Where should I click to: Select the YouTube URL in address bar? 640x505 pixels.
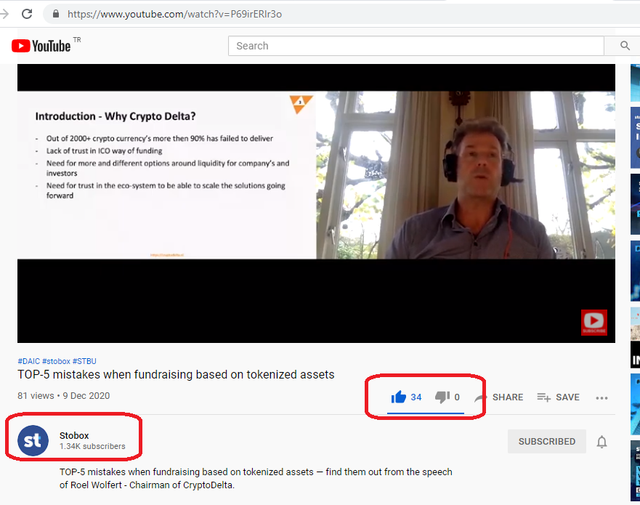click(174, 14)
